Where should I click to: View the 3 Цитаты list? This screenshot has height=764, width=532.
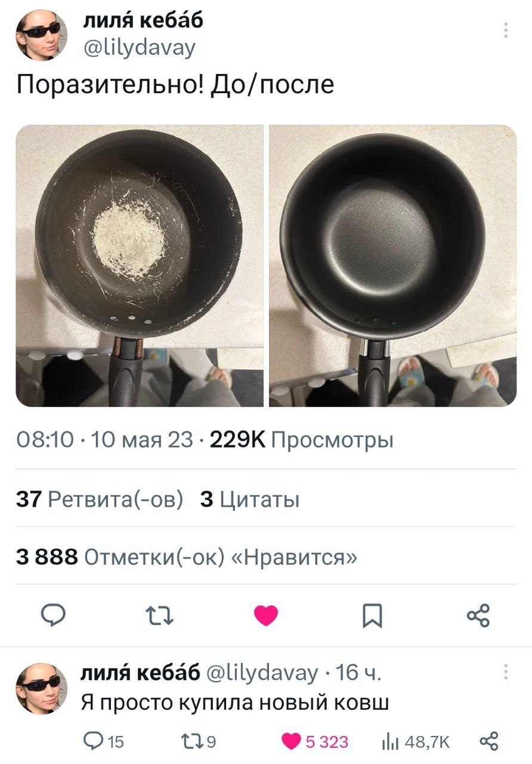pyautogui.click(x=250, y=498)
